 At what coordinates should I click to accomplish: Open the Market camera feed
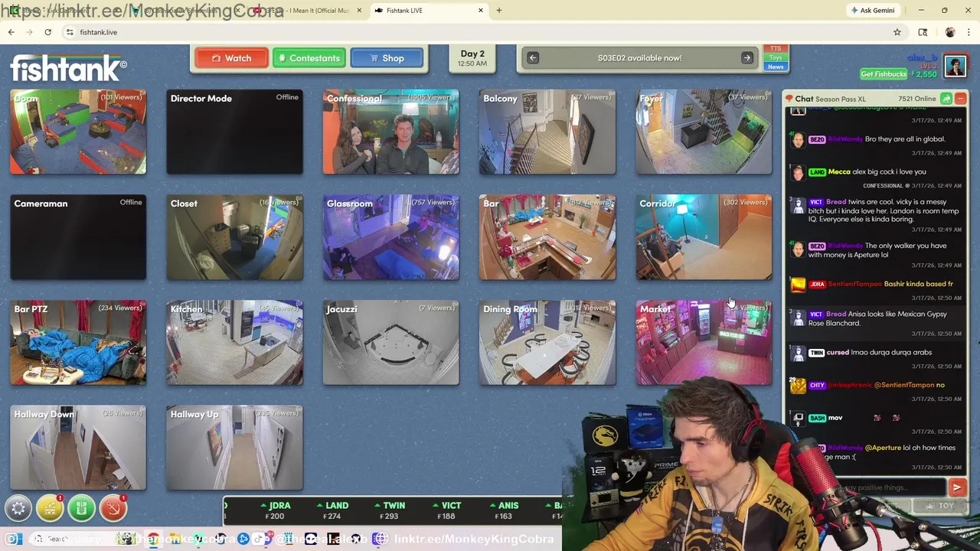pyautogui.click(x=704, y=343)
